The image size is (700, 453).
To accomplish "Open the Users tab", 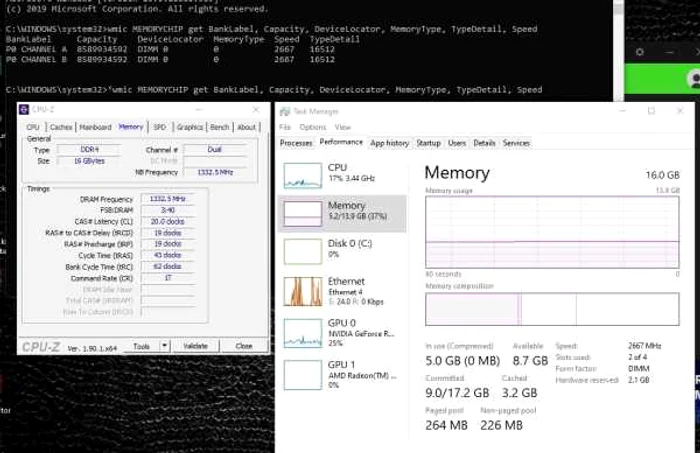I will point(457,143).
